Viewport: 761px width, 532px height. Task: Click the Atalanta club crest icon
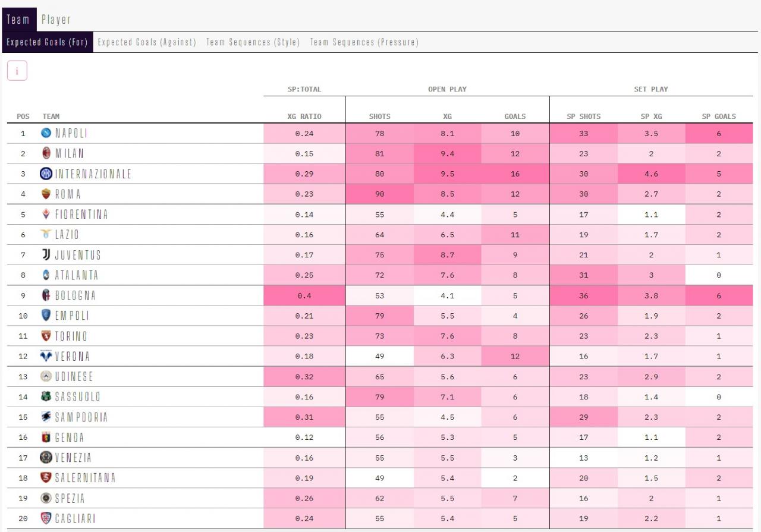46,275
